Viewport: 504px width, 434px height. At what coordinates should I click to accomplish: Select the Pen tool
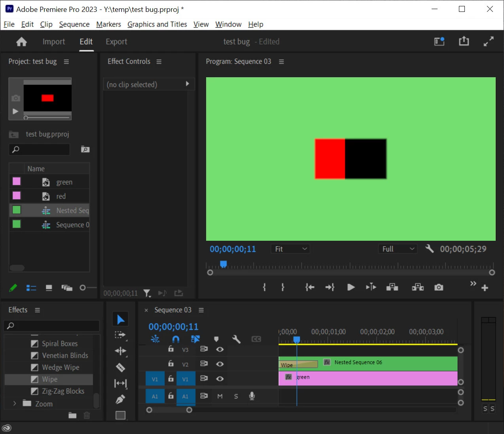click(120, 399)
